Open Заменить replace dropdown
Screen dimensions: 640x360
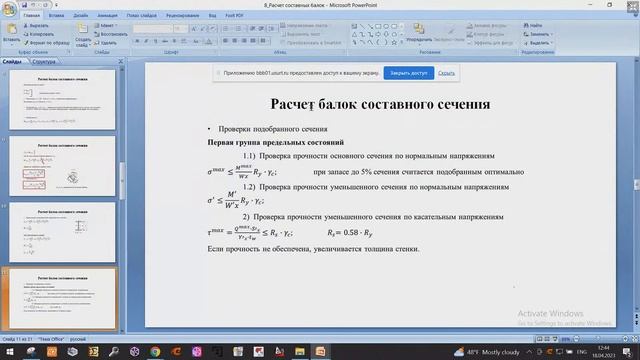(538, 34)
